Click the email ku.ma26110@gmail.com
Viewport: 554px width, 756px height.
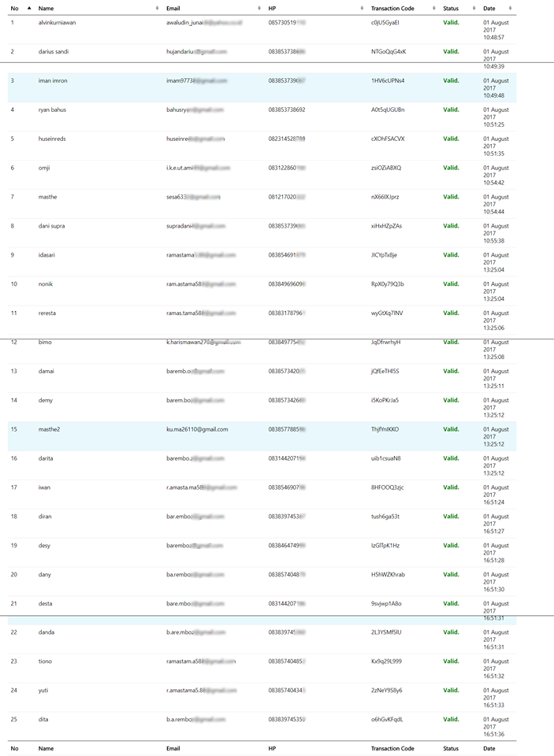pyautogui.click(x=197, y=429)
